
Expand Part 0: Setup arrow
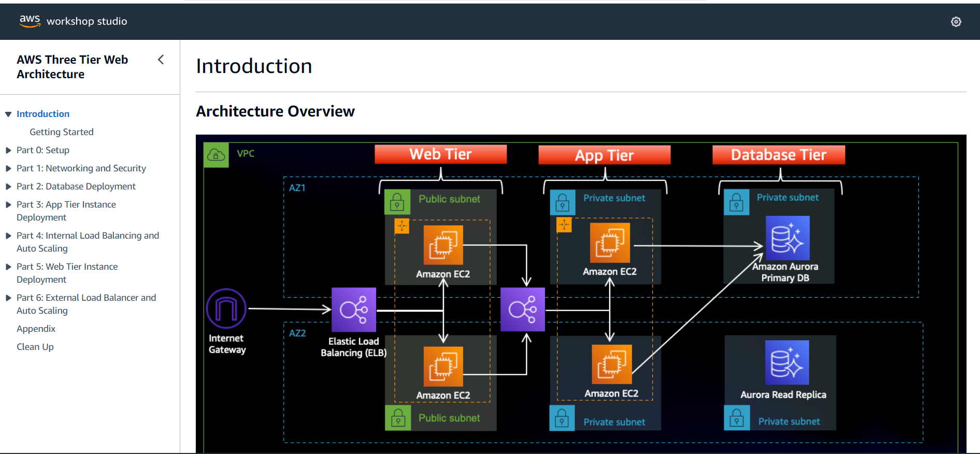click(x=8, y=150)
